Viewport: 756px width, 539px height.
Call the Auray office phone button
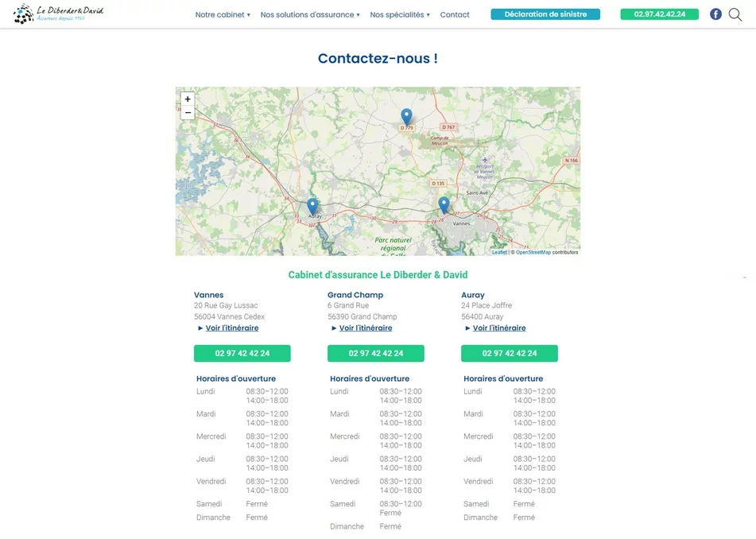(x=509, y=353)
